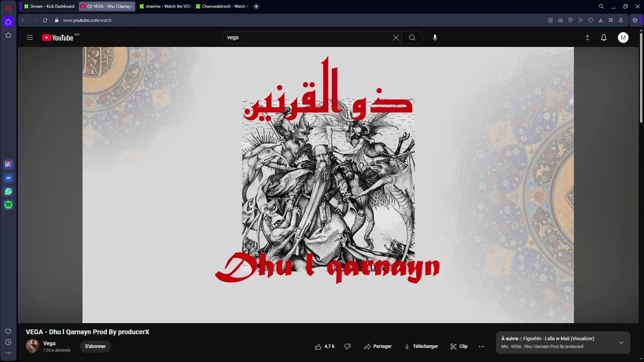Go back using the back arrow
Viewport: 644px width, 362px height.
pyautogui.click(x=23, y=20)
